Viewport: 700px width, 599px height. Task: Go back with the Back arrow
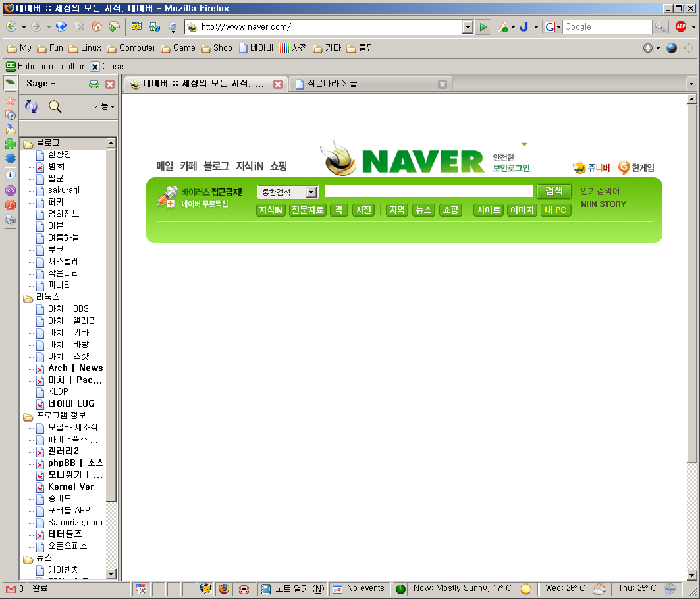click(x=11, y=27)
